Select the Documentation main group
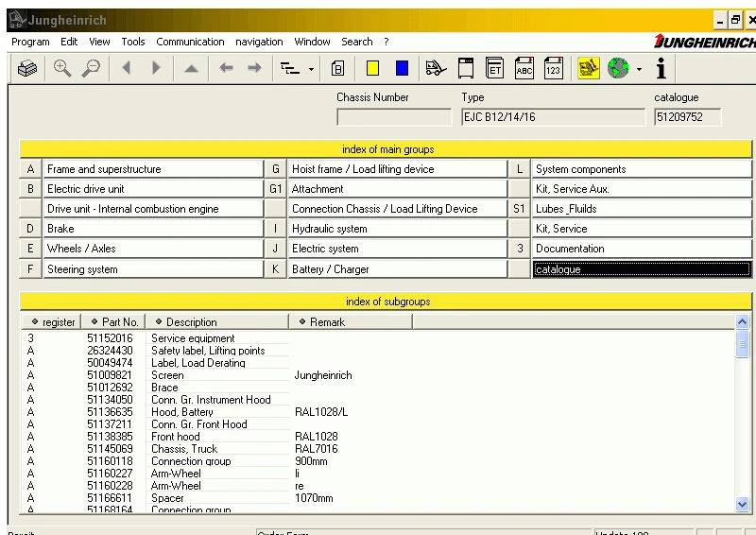This screenshot has height=535, width=756. coord(642,249)
